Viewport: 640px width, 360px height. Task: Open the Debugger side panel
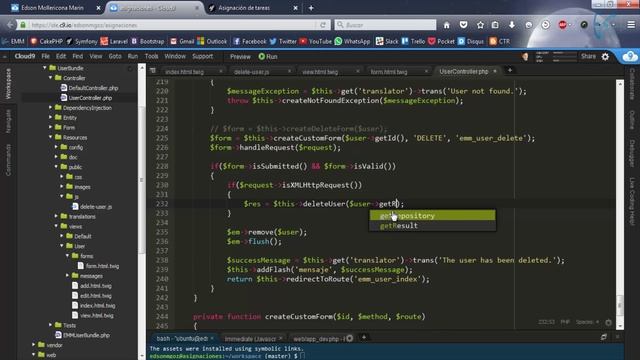[632, 153]
